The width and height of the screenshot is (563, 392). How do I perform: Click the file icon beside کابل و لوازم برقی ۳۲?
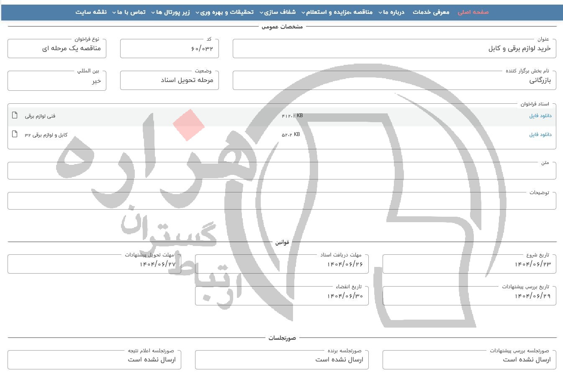[15, 134]
